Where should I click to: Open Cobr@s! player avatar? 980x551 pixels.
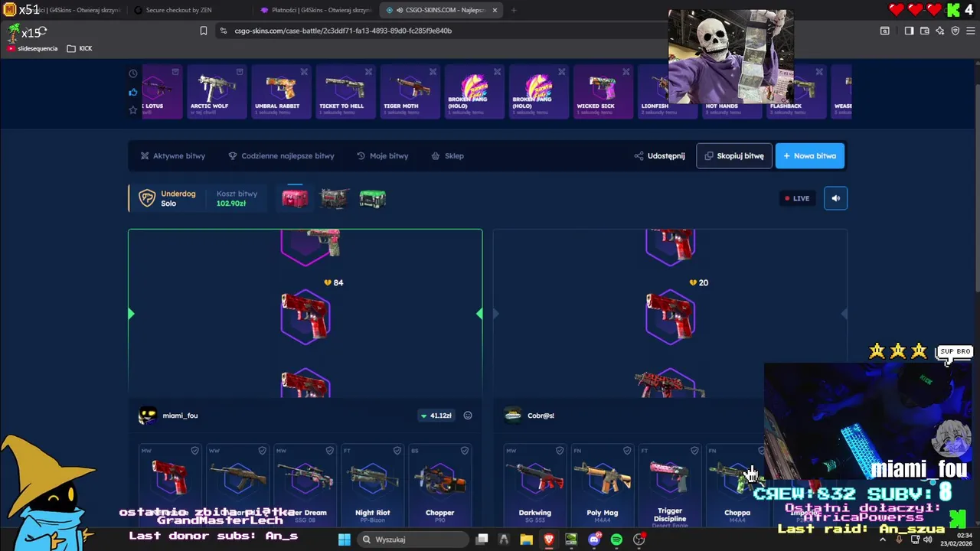point(513,416)
